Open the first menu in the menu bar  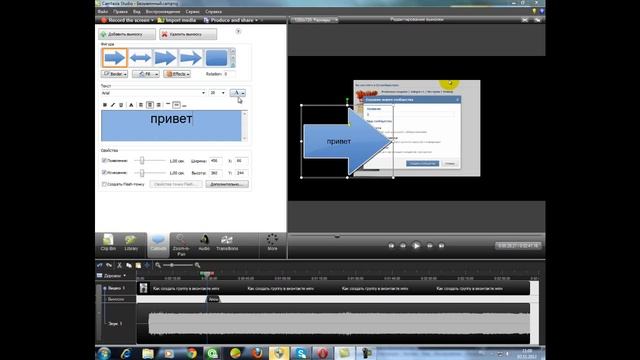(102, 11)
